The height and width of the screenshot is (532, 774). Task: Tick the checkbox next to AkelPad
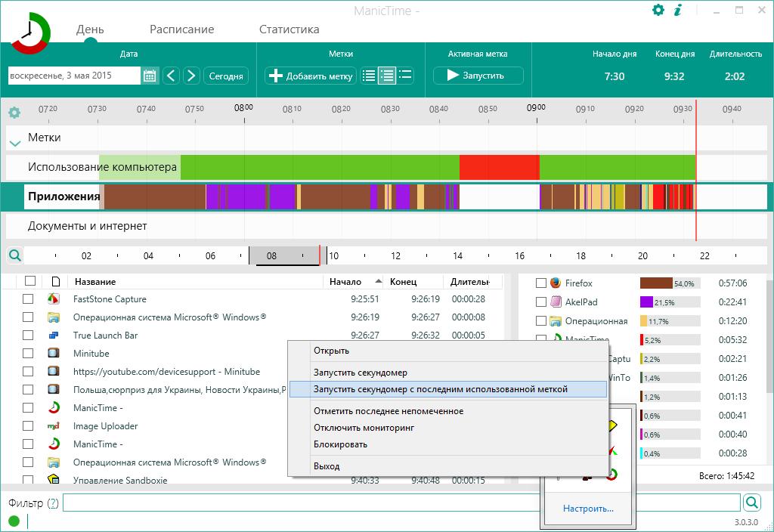pyautogui.click(x=540, y=302)
